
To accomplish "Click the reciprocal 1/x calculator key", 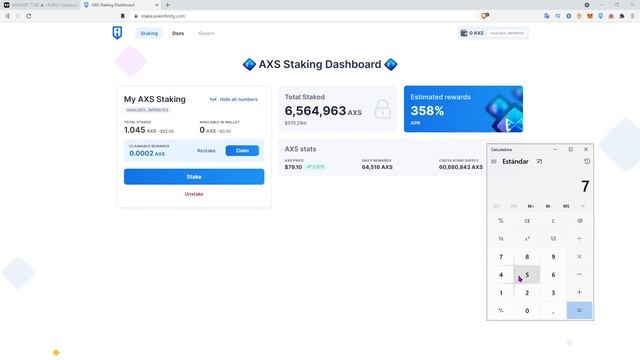I will [501, 239].
